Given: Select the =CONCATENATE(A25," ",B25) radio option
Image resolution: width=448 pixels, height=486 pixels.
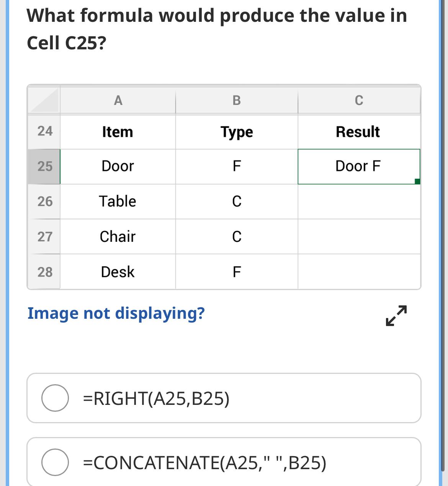Looking at the screenshot, I should 55,462.
